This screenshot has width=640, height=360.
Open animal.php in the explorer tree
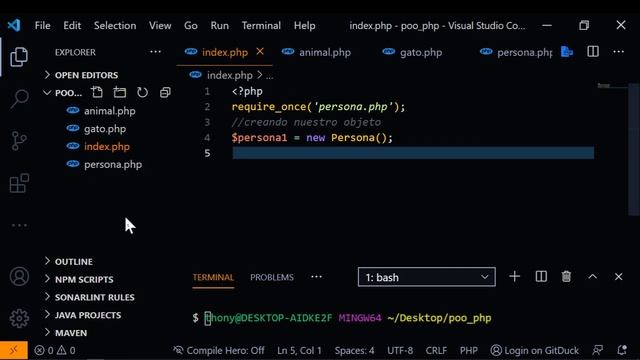click(109, 111)
